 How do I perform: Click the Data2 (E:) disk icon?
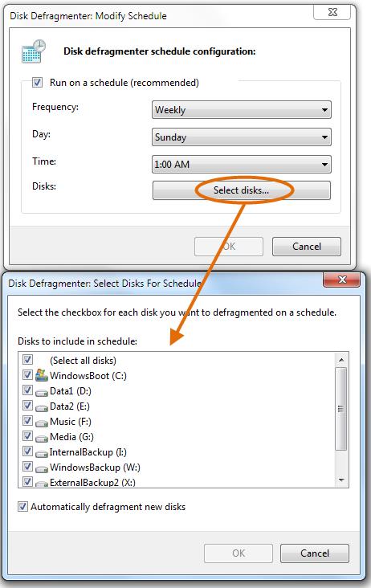(x=42, y=408)
